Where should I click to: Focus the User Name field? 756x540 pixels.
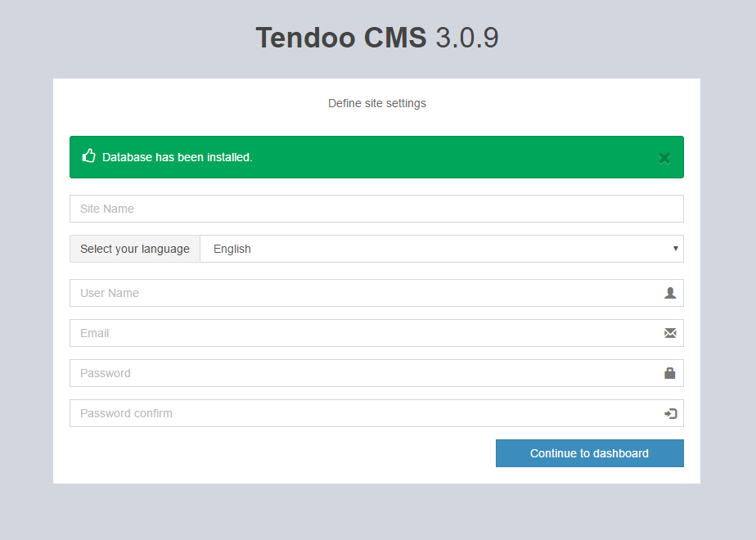pos(376,293)
